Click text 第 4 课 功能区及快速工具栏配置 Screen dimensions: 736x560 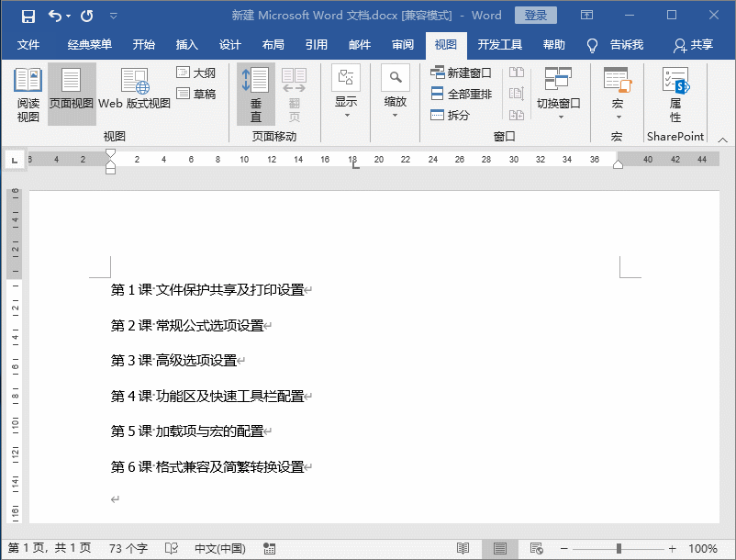[207, 397]
